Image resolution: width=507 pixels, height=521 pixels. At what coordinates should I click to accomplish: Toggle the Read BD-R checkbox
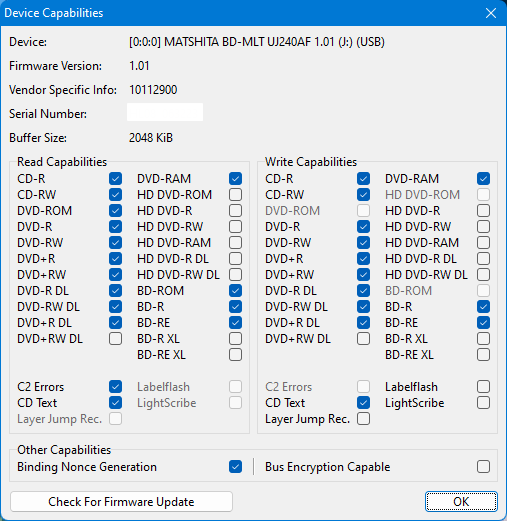[235, 307]
